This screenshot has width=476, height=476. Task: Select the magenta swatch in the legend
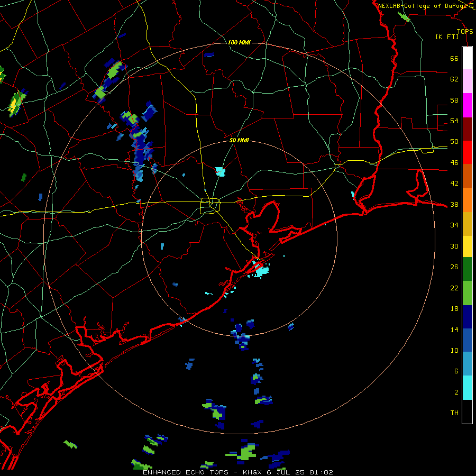click(x=467, y=105)
